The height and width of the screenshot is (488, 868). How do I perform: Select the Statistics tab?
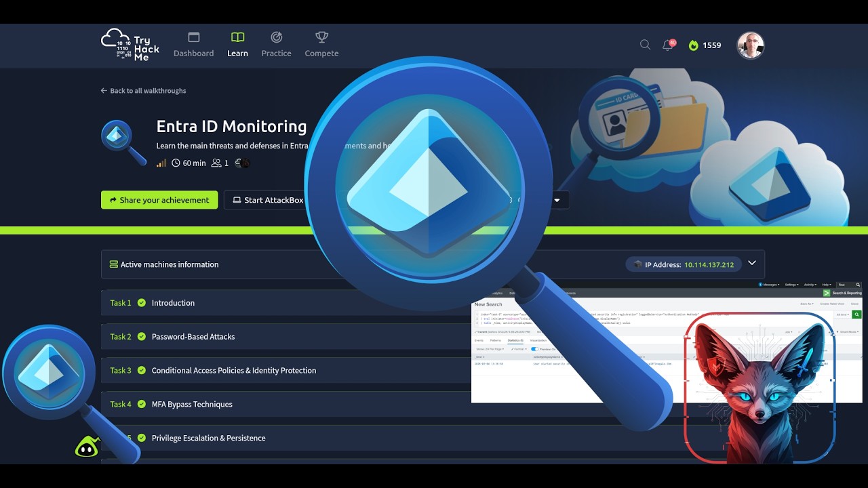[515, 340]
